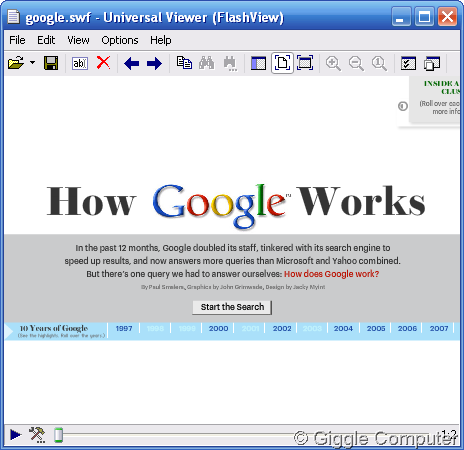This screenshot has width=464, height=450.
Task: Select the 2003 timeline year
Action: (312, 328)
